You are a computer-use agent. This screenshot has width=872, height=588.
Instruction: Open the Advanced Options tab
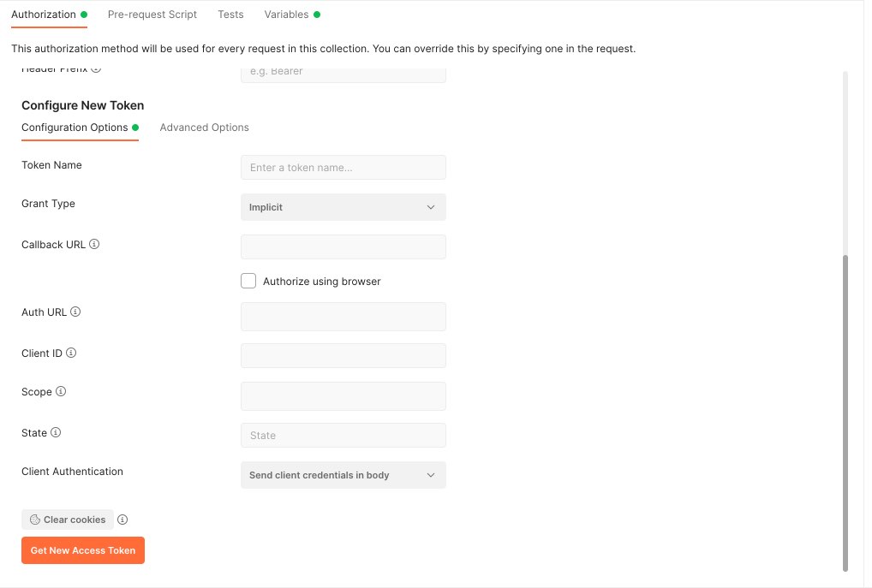(204, 127)
